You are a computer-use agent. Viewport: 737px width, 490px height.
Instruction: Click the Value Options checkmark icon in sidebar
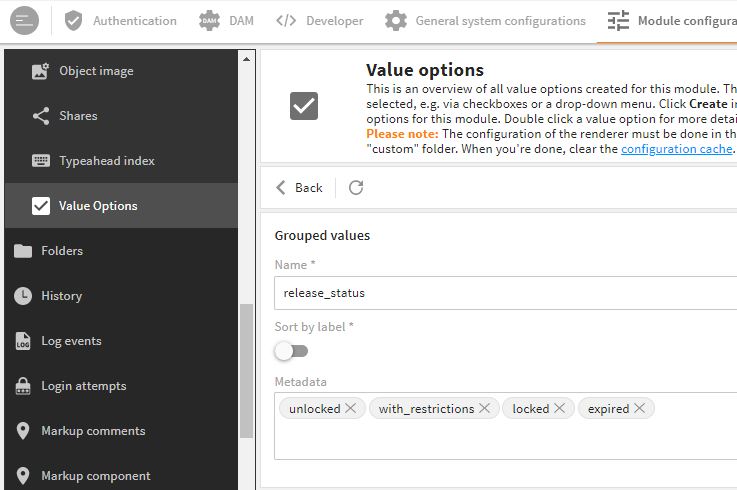pyautogui.click(x=41, y=206)
